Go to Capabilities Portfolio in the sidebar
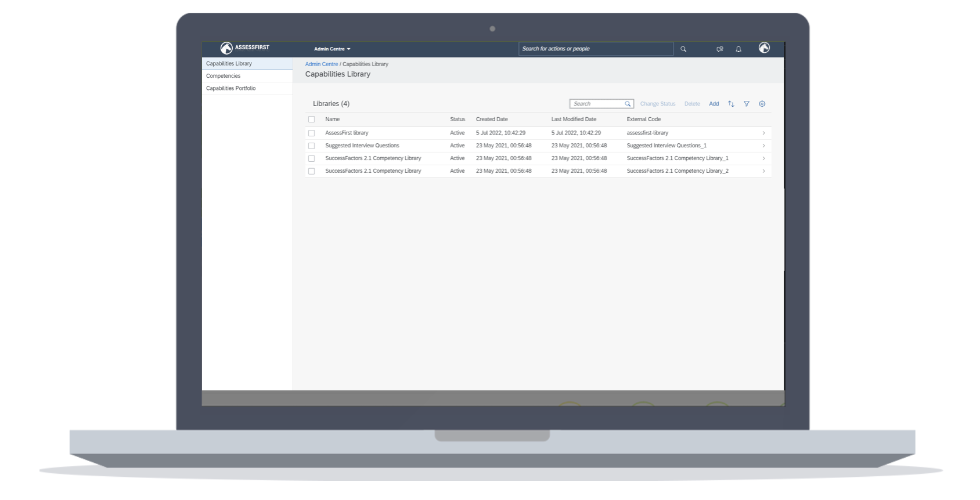Viewport: 980px width, 500px height. coord(231,89)
